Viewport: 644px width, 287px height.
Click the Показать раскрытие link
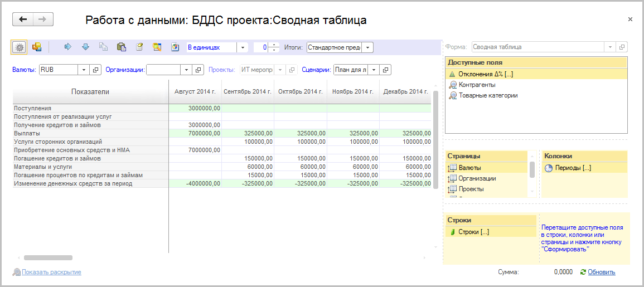pos(51,272)
